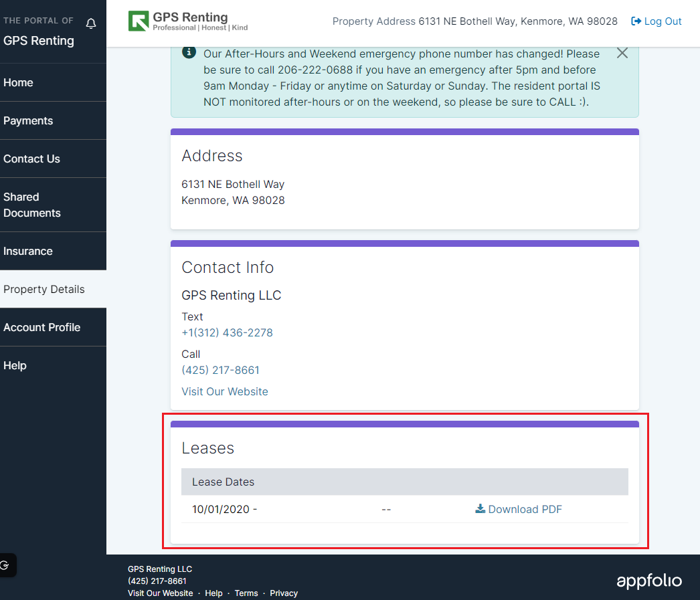This screenshot has height=600, width=700.
Task: Click the GPS Renting logo in the header
Action: (188, 21)
